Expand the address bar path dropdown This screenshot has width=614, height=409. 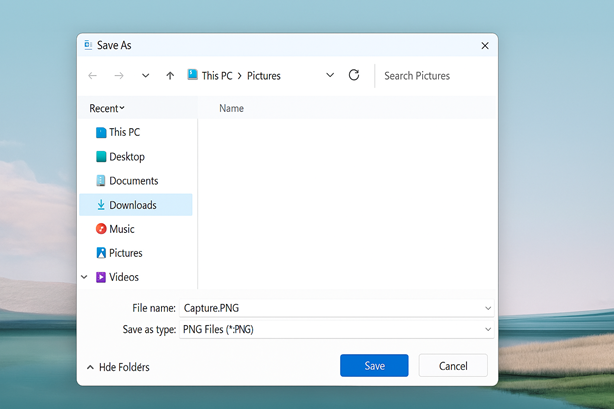[x=330, y=76]
